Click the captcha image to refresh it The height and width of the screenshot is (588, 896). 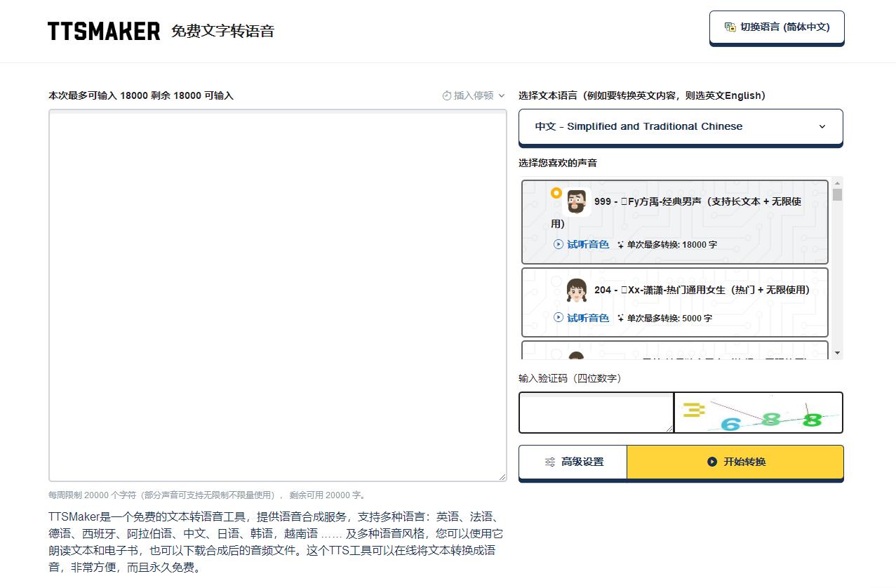point(758,413)
